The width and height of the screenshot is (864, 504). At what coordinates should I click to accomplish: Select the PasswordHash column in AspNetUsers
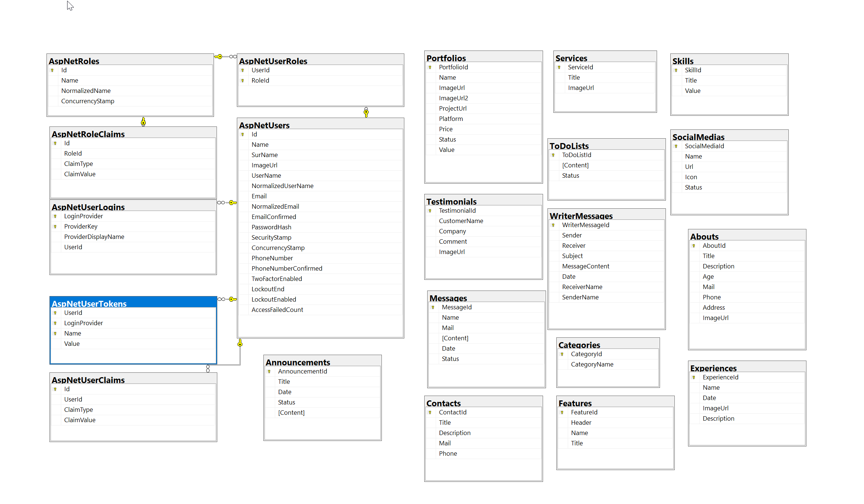(x=271, y=227)
